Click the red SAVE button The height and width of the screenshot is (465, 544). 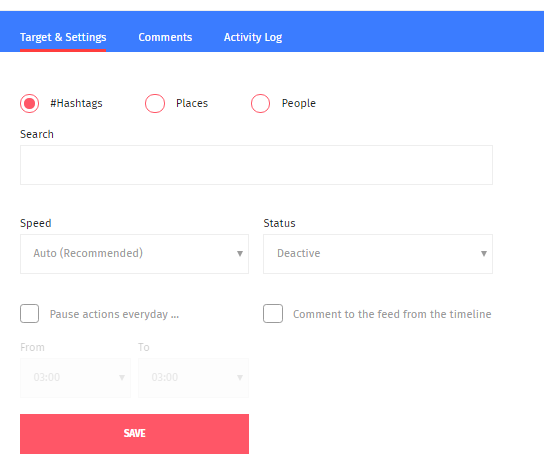[134, 434]
